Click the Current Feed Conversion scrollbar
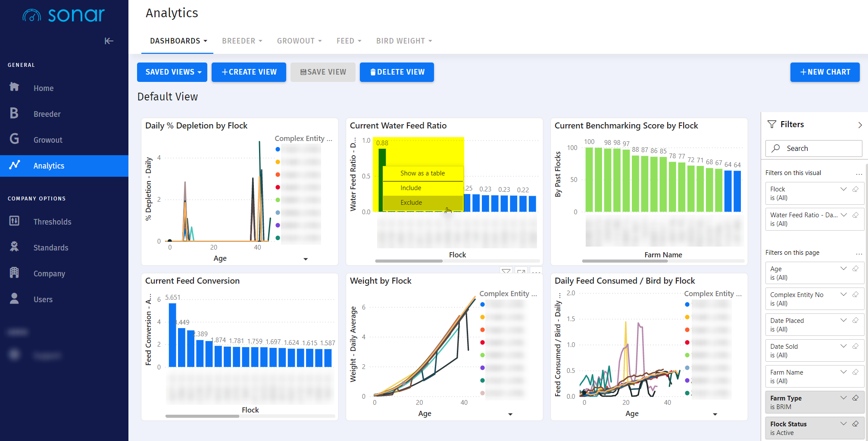The image size is (868, 441). pos(202,416)
